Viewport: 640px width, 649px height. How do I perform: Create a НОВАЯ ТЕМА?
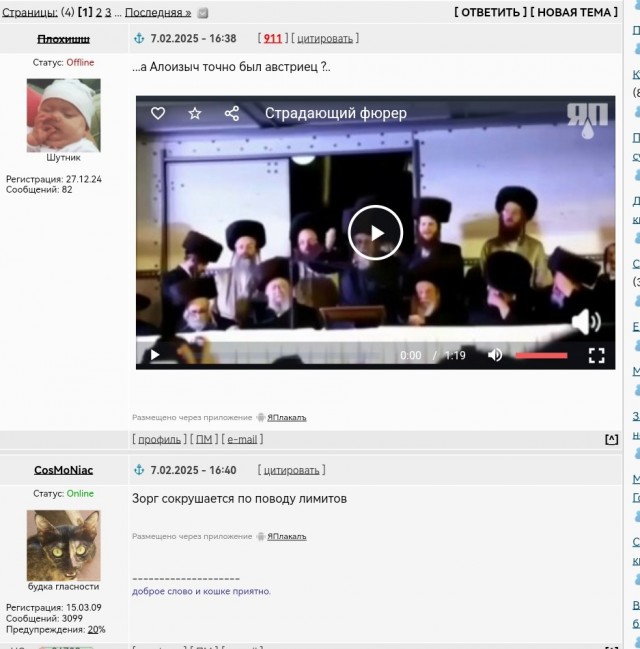[574, 12]
